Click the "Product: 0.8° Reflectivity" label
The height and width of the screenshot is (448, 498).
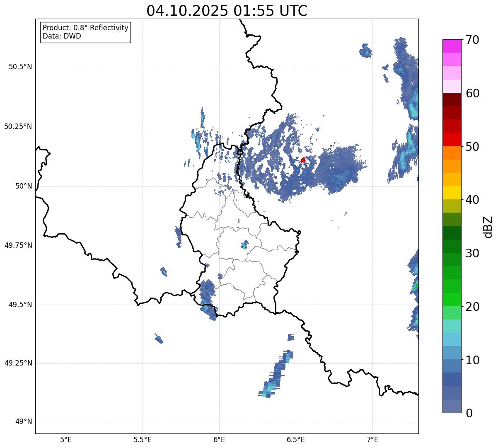[86, 28]
